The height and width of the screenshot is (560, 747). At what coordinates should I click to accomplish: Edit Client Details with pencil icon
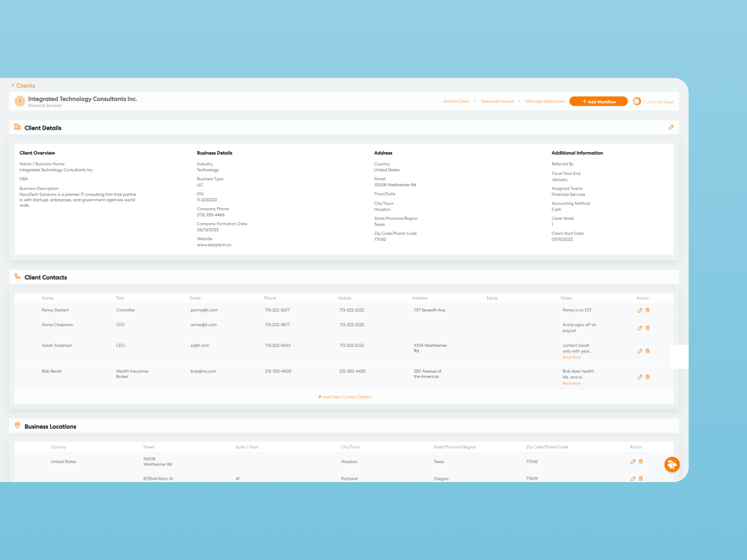point(671,127)
